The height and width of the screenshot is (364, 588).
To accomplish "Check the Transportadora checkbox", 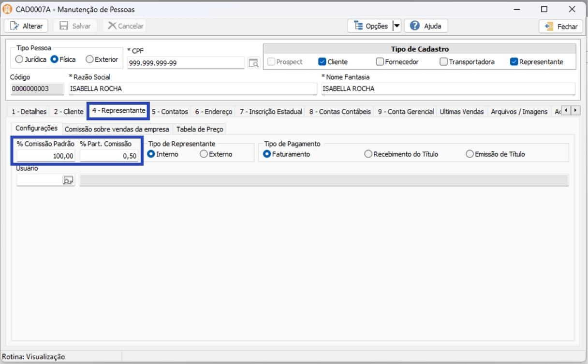I will click(443, 62).
